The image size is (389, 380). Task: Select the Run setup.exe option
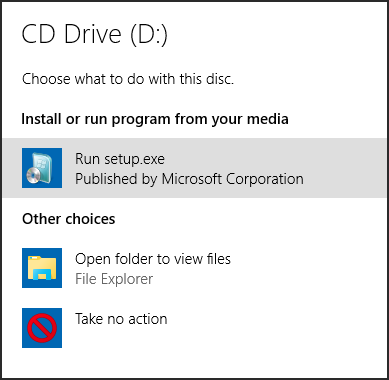pos(194,168)
